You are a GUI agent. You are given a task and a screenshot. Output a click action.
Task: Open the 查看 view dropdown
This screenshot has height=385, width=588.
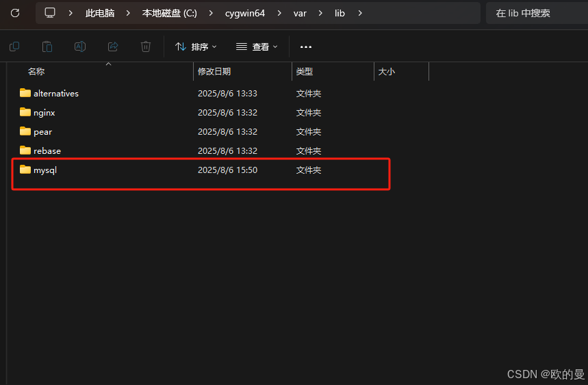point(257,47)
